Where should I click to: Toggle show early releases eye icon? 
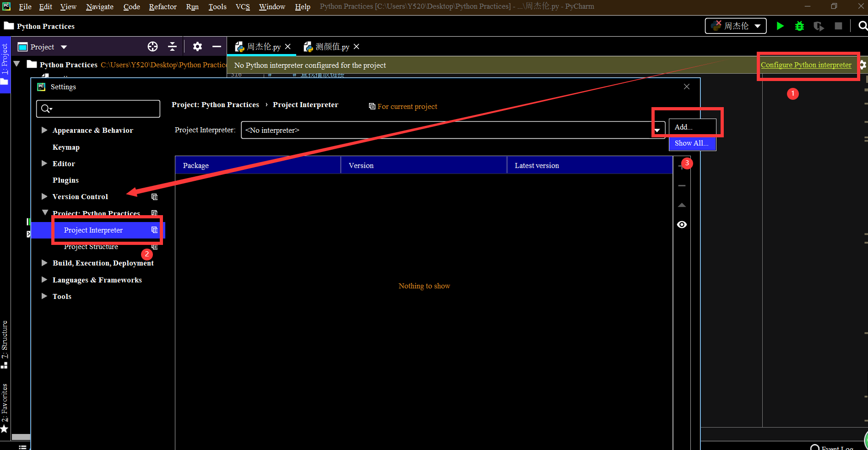pyautogui.click(x=682, y=224)
